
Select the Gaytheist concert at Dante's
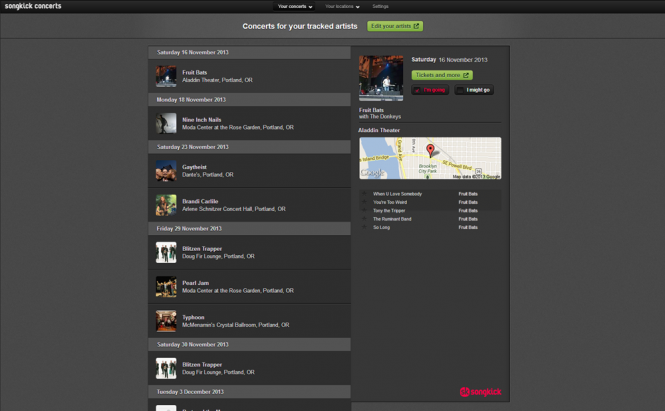click(249, 171)
